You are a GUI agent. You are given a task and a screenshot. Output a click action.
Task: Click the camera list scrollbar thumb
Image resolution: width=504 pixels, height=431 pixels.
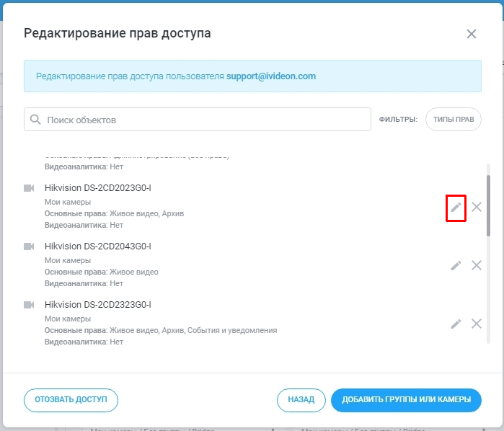coord(489,205)
